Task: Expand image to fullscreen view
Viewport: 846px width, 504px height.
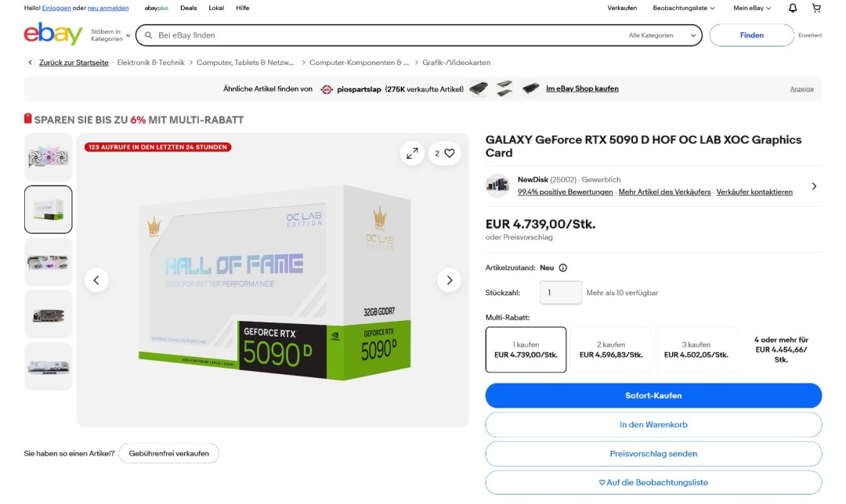Action: [x=412, y=153]
